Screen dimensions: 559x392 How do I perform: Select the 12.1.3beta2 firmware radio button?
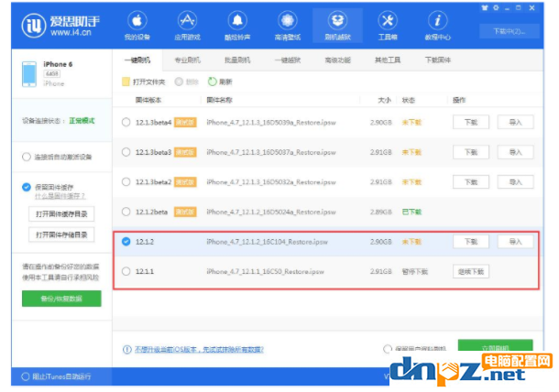tap(126, 181)
